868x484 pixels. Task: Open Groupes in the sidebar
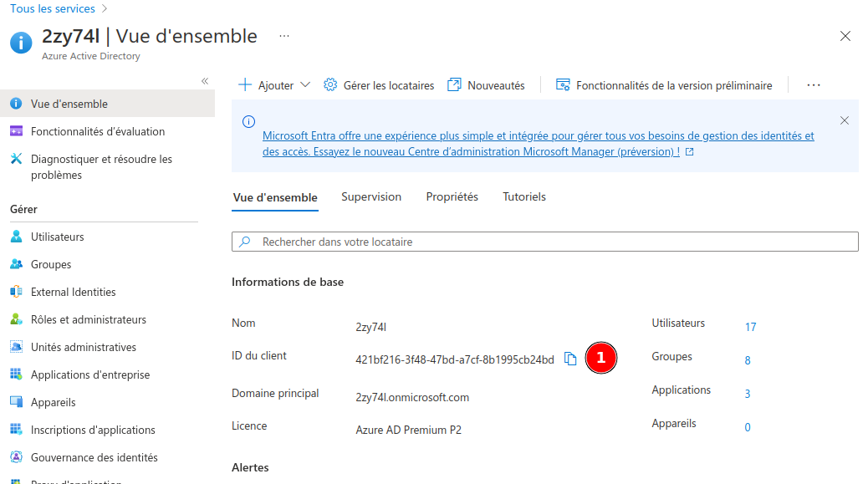51,264
